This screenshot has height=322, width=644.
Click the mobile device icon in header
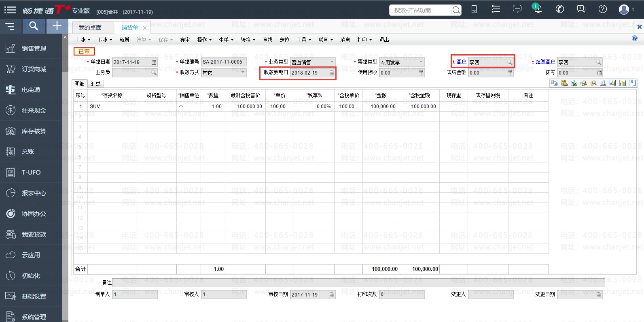(474, 9)
